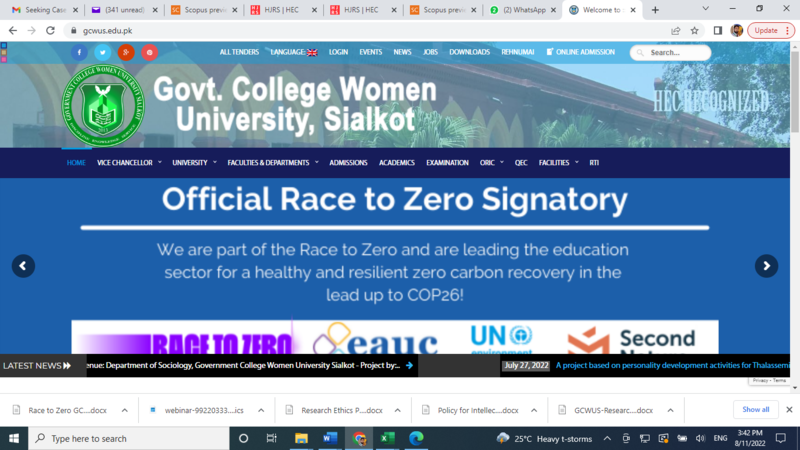Click the university crest logo
The image size is (800, 450).
pyautogui.click(x=103, y=106)
